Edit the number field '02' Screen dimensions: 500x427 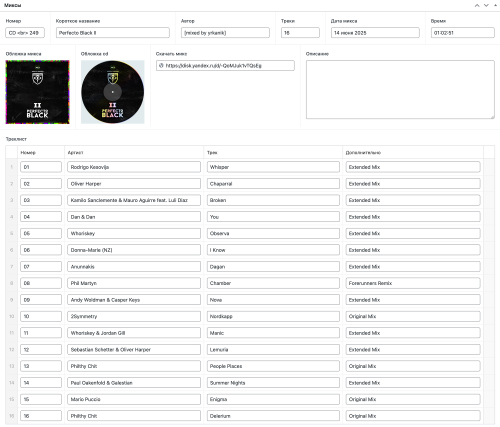tap(41, 184)
